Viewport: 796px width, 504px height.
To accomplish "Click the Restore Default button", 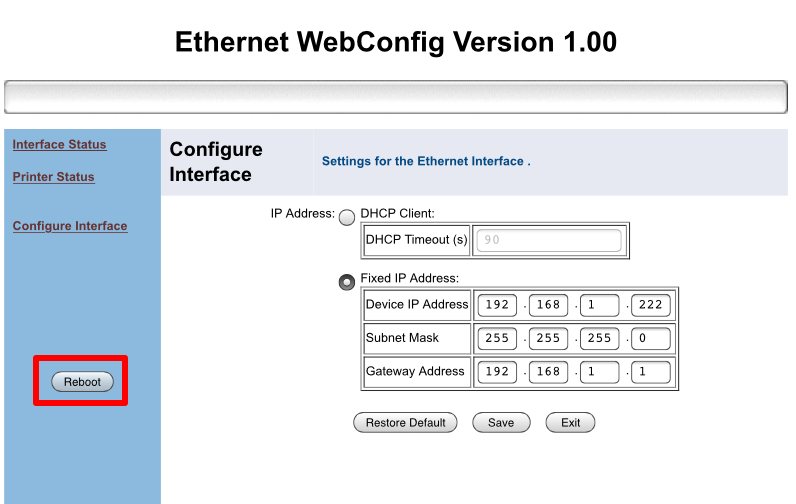I will click(405, 423).
